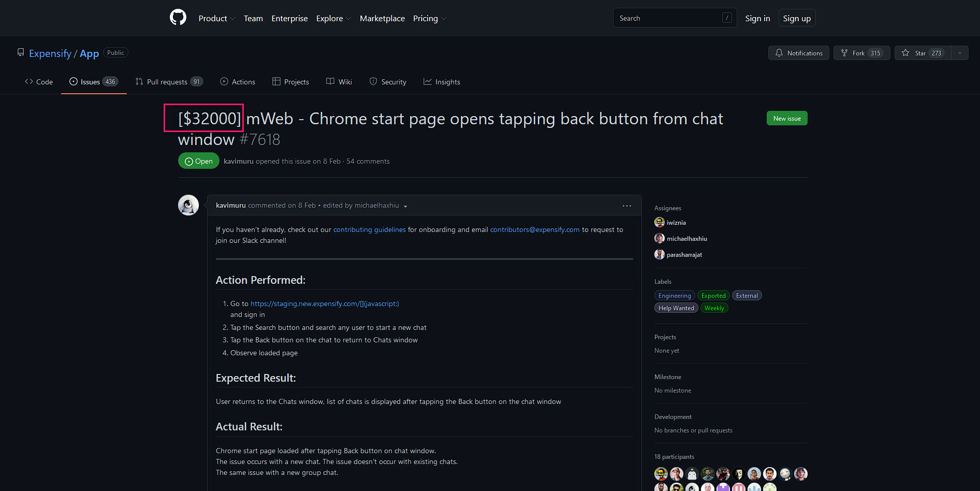View the Insights tab
The image size is (980, 491).
pos(442,82)
